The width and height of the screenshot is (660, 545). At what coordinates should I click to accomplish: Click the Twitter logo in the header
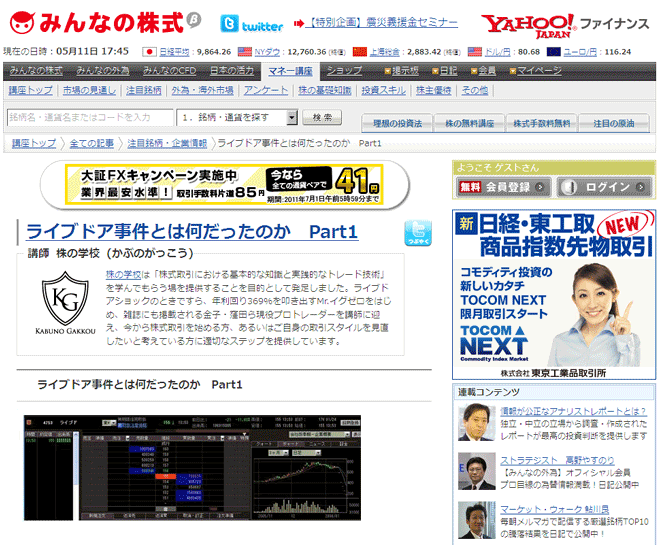point(252,24)
